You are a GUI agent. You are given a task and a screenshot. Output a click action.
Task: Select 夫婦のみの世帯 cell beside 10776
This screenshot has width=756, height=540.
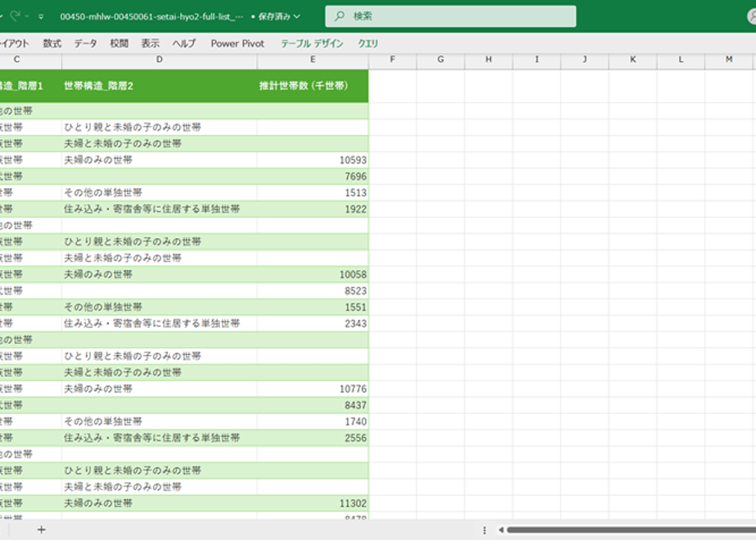coord(160,389)
